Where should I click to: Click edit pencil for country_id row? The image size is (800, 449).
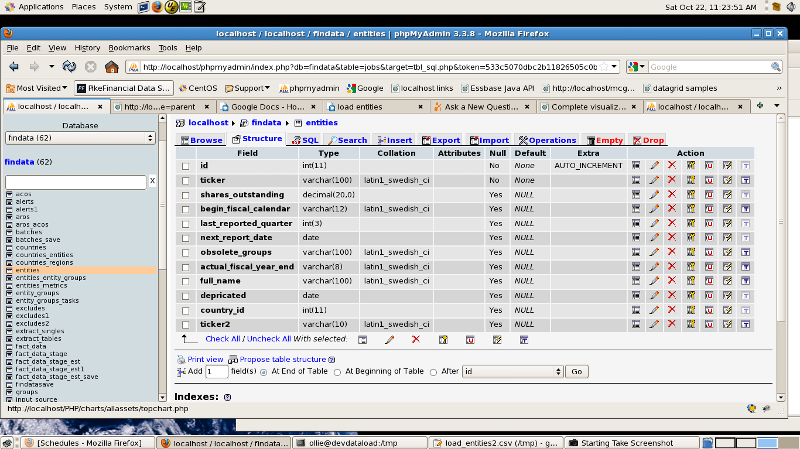coord(654,310)
